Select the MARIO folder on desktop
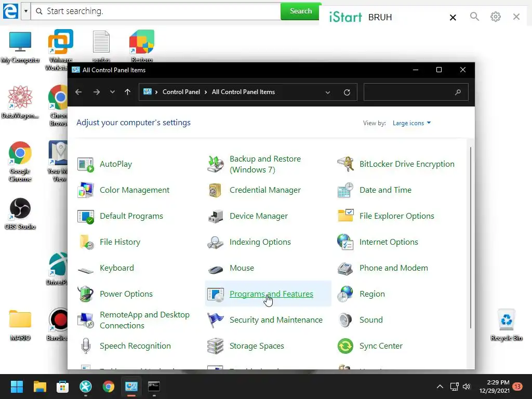Screen dimensions: 532x399 point(20,325)
